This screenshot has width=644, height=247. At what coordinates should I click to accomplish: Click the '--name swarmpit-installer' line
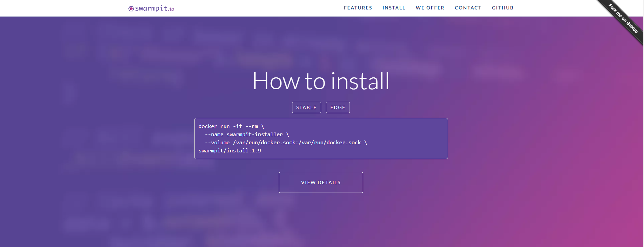point(247,134)
